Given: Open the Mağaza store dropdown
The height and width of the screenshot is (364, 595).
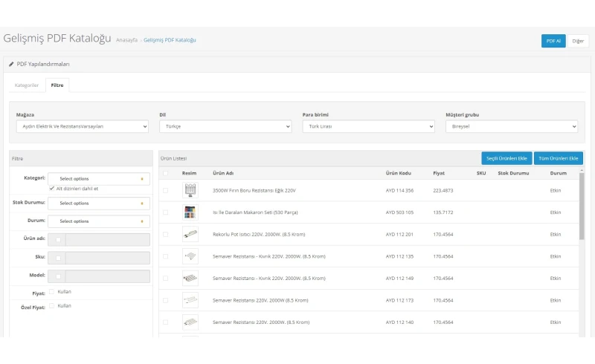Looking at the screenshot, I should (82, 127).
